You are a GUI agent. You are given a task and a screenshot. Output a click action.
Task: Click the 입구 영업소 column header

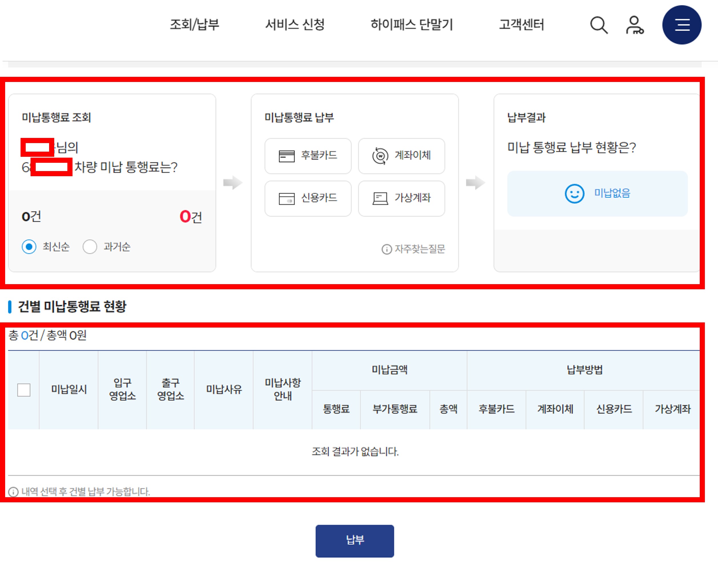pyautogui.click(x=122, y=390)
